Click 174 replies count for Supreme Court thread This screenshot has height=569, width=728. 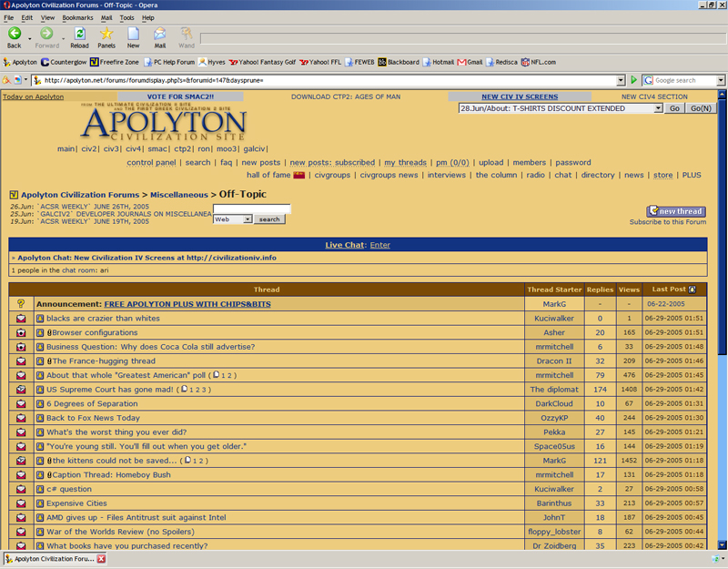(x=600, y=390)
